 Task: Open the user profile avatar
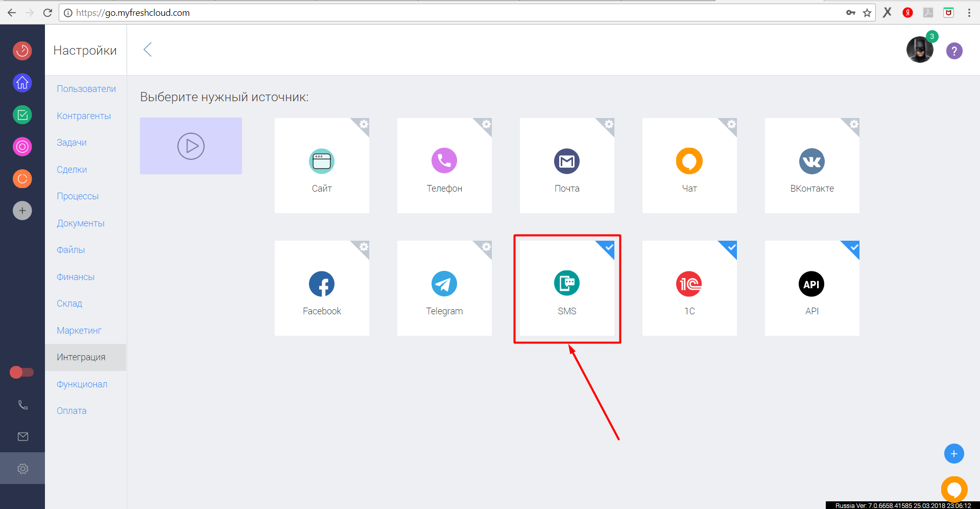click(920, 50)
